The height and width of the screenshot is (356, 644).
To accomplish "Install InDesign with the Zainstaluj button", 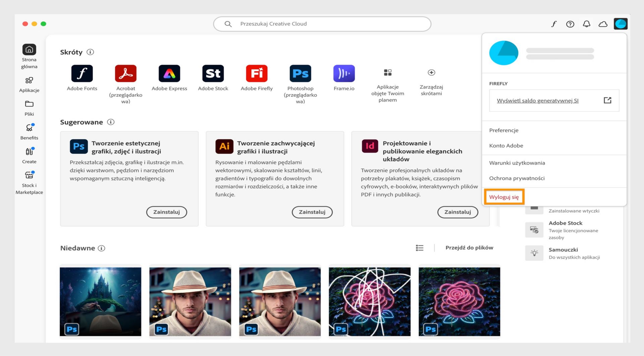I will [x=458, y=212].
